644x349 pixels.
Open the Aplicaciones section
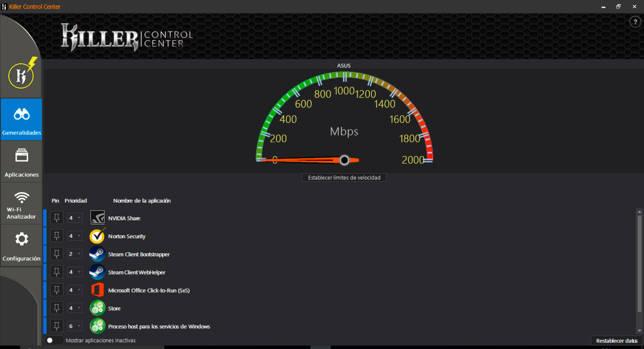click(x=21, y=161)
